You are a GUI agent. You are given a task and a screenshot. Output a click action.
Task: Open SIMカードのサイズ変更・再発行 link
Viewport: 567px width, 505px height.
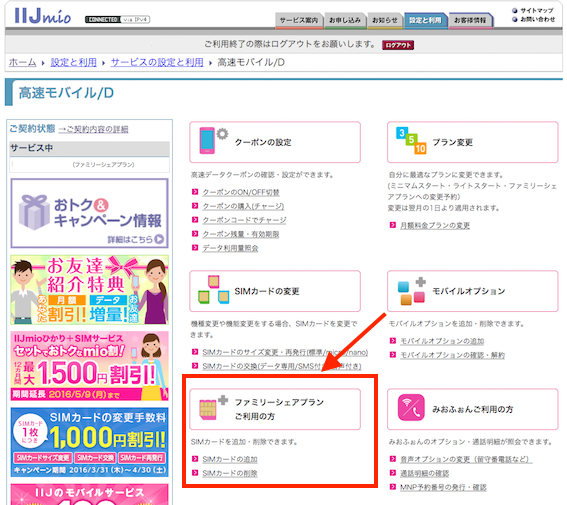click(x=285, y=352)
